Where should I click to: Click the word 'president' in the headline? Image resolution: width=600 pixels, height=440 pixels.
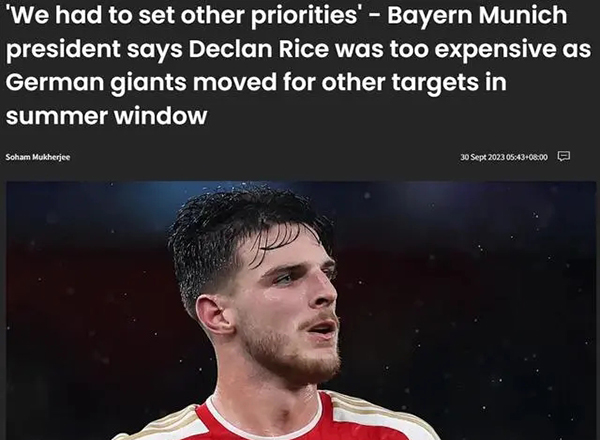(63, 50)
